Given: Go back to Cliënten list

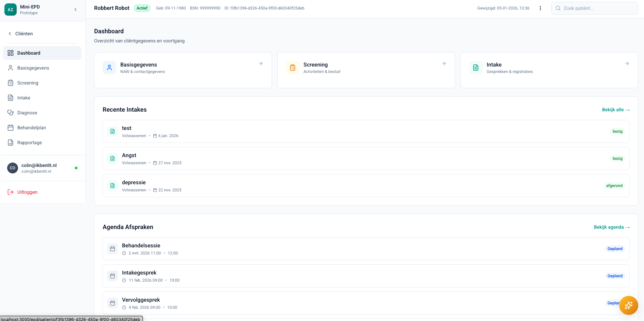Looking at the screenshot, I should point(20,34).
